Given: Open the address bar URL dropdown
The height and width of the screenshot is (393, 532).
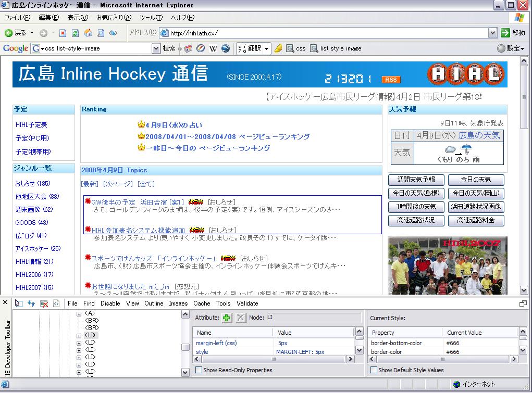Looking at the screenshot, I should click(492, 33).
